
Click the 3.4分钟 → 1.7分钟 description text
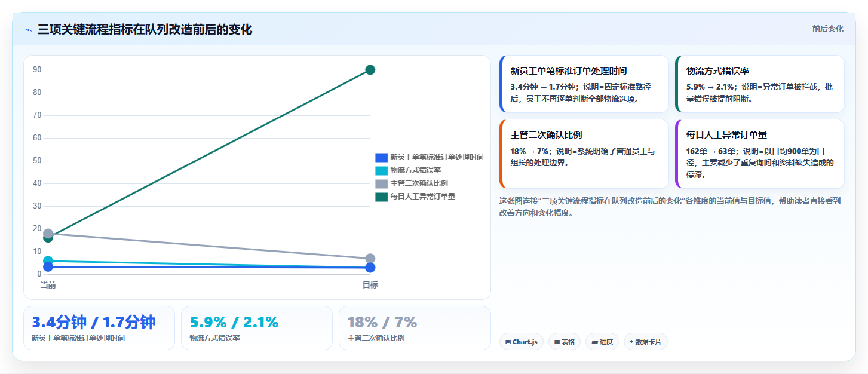[x=581, y=93]
